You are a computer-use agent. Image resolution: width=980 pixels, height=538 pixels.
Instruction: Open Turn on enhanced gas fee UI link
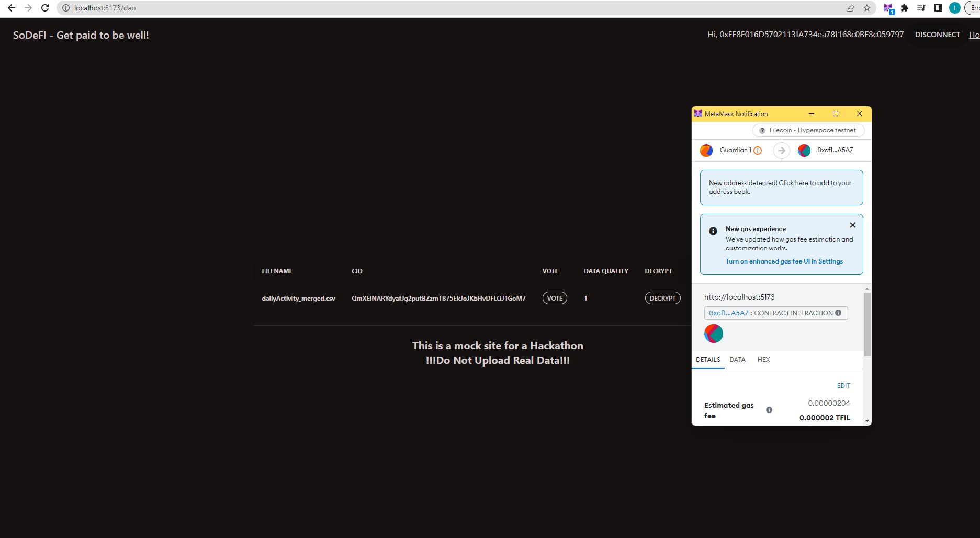(784, 261)
